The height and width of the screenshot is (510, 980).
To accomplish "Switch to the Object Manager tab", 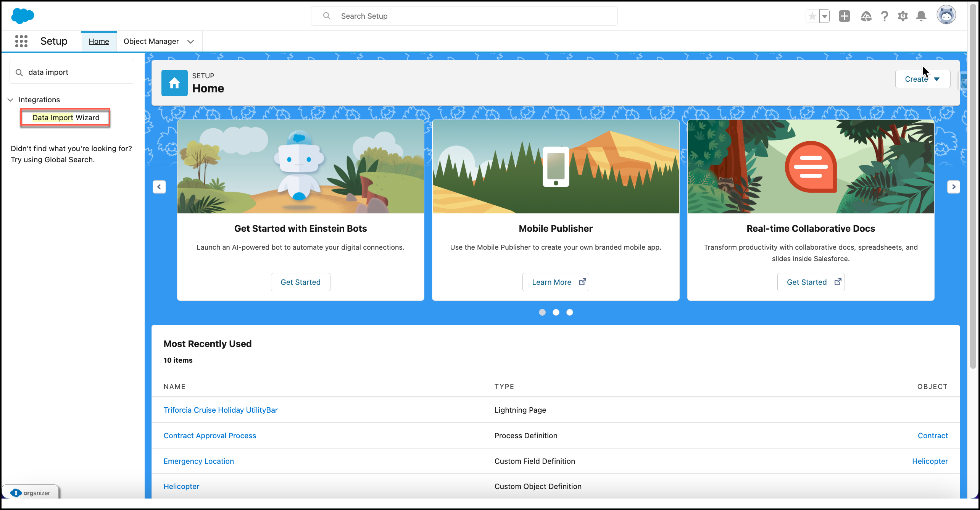I will click(x=151, y=41).
